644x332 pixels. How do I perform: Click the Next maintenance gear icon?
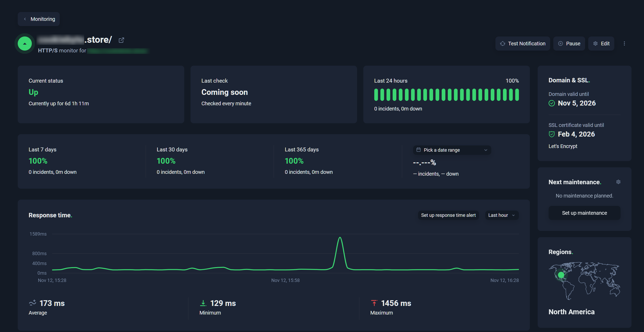[x=618, y=182]
